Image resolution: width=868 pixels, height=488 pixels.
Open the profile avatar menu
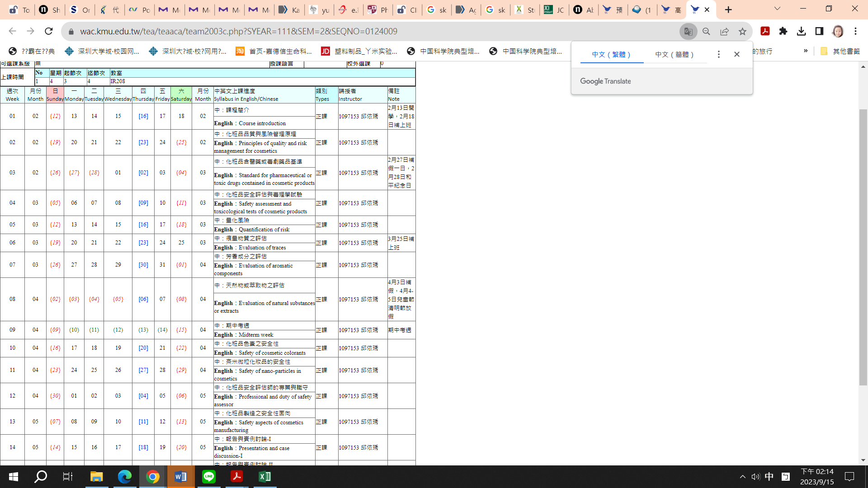[838, 31]
